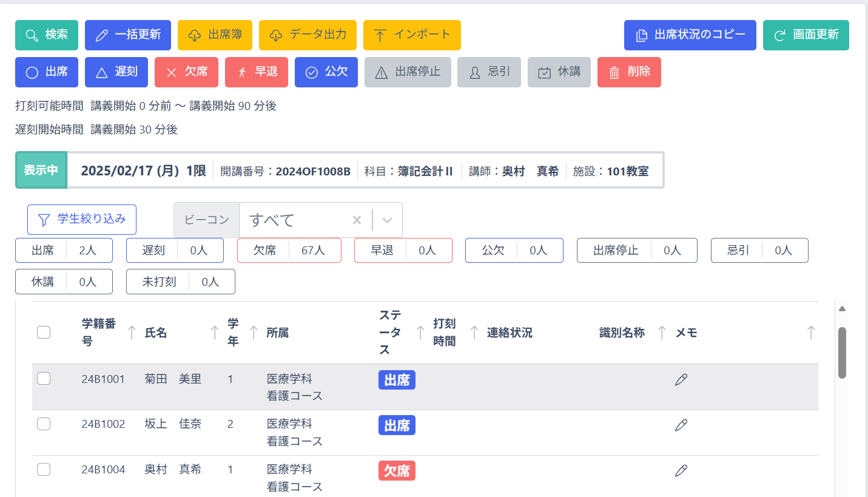Expand the ビーコン dropdown chevron
The image size is (868, 497).
coord(388,220)
